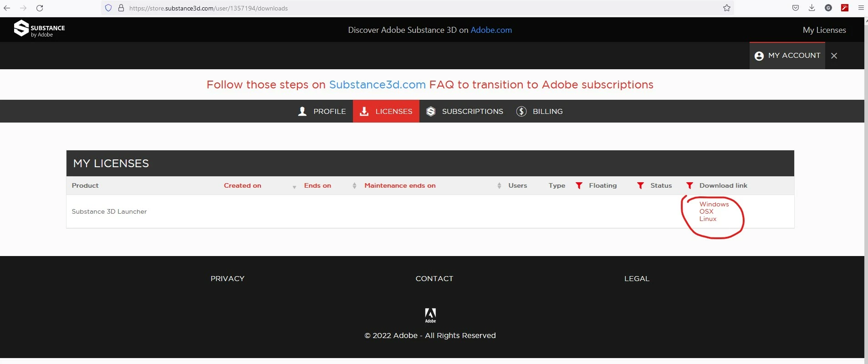This screenshot has height=364, width=868.
Task: Click the account avatar icon beside MY ACCOUNT
Action: click(x=759, y=56)
